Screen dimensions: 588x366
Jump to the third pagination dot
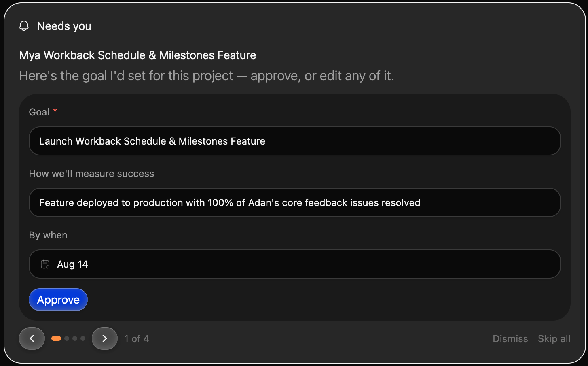(x=75, y=338)
